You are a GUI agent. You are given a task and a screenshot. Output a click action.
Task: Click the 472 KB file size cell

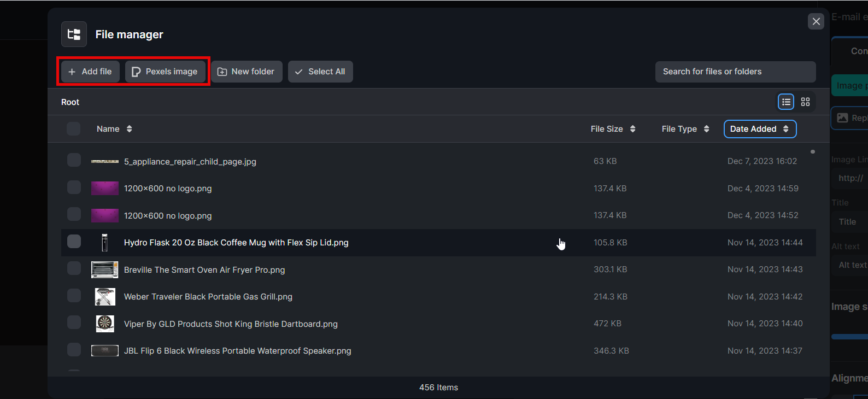[x=607, y=324]
